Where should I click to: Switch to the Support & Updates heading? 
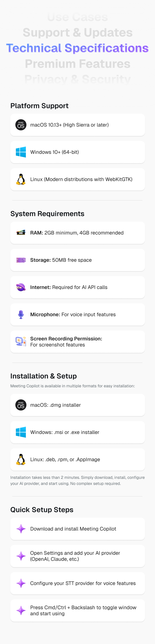[x=77, y=33]
